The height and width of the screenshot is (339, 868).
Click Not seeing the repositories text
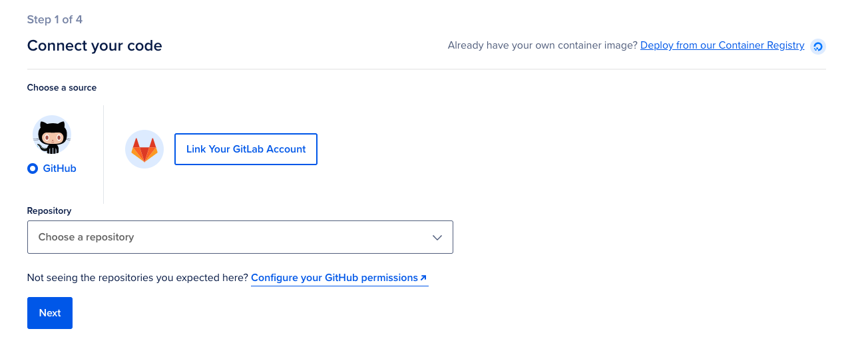click(137, 278)
